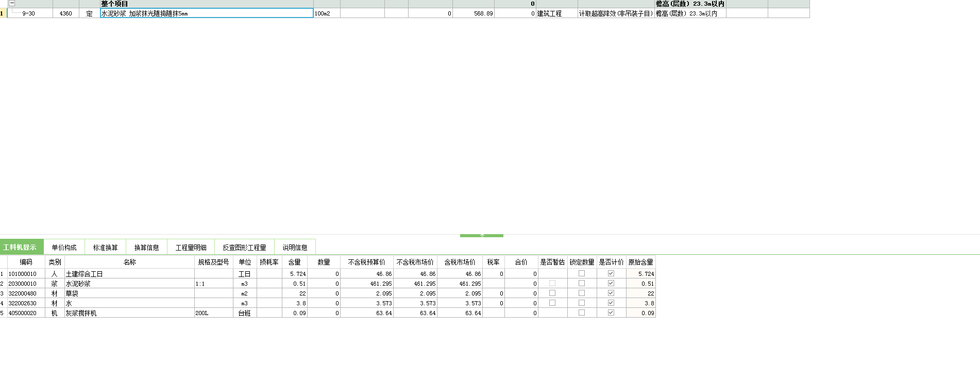Collapse the 整个项目 tree node
The height and width of the screenshot is (378, 980).
[12, 3]
